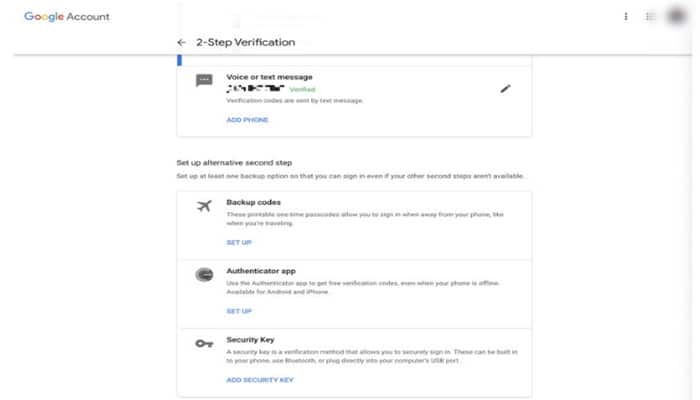Click the Security Key key icon
700x400 pixels.
tap(204, 343)
